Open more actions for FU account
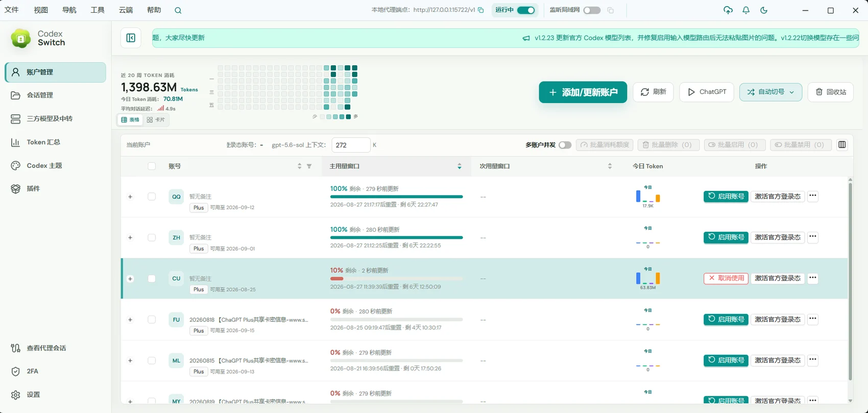The height and width of the screenshot is (413, 868). coord(813,319)
